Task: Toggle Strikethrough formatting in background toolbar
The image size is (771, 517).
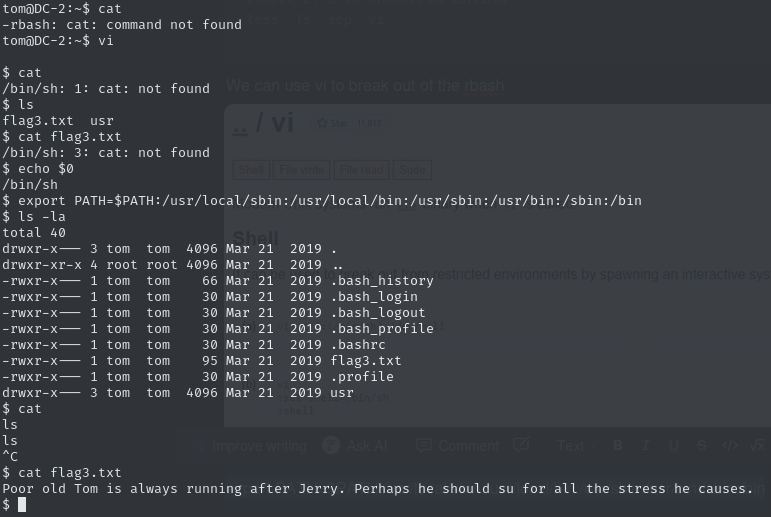Action: 702,446
